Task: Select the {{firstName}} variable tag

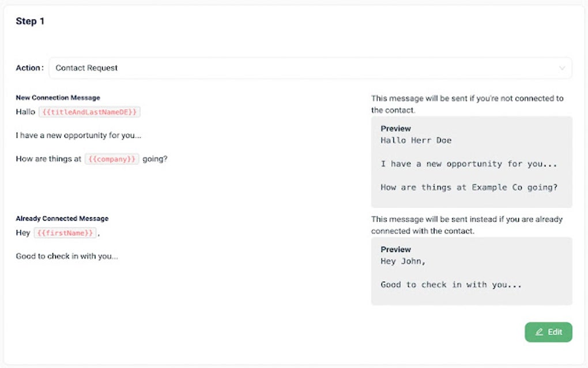Action: pyautogui.click(x=64, y=233)
